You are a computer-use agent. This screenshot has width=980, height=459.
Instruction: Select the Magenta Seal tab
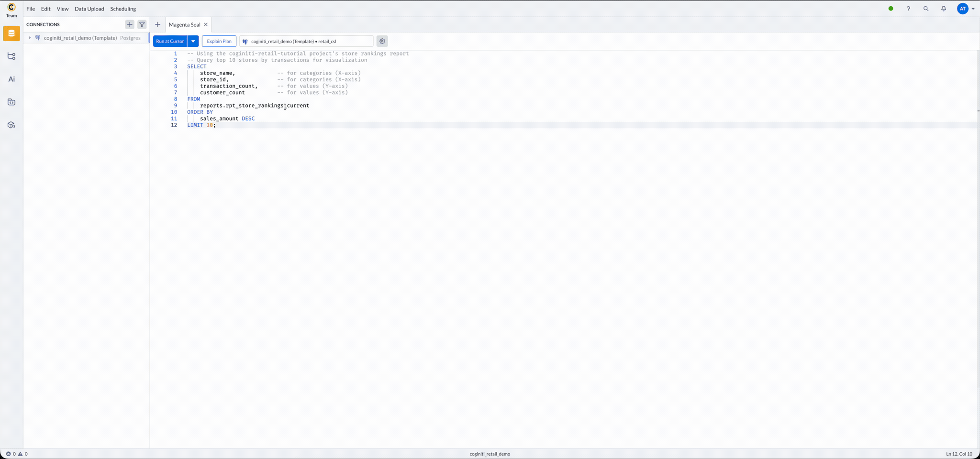pyautogui.click(x=184, y=24)
